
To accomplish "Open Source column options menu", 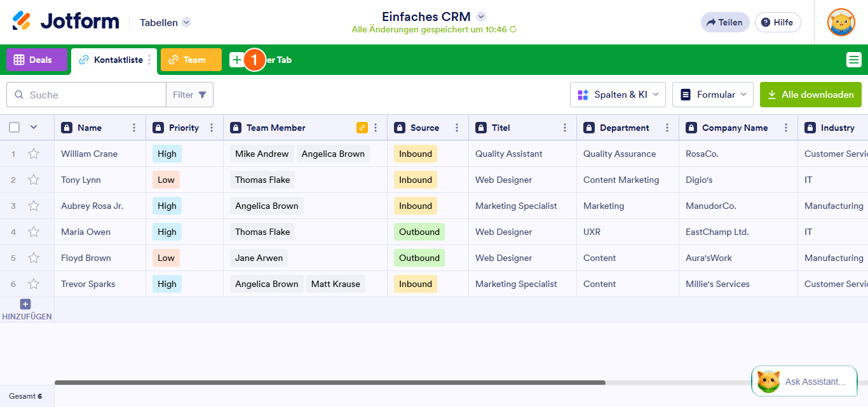I will 457,128.
